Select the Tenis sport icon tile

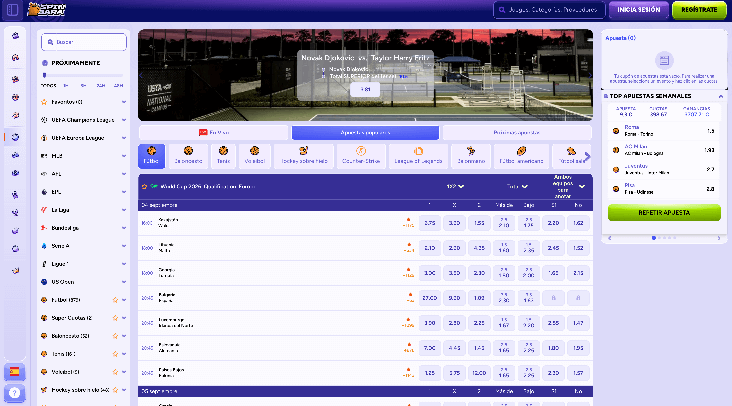(x=223, y=156)
